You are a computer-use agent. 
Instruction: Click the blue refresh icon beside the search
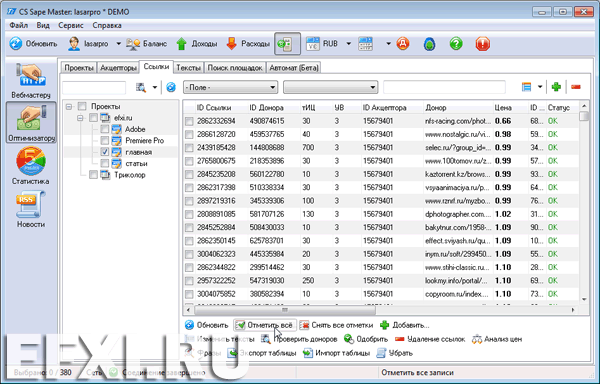171,87
